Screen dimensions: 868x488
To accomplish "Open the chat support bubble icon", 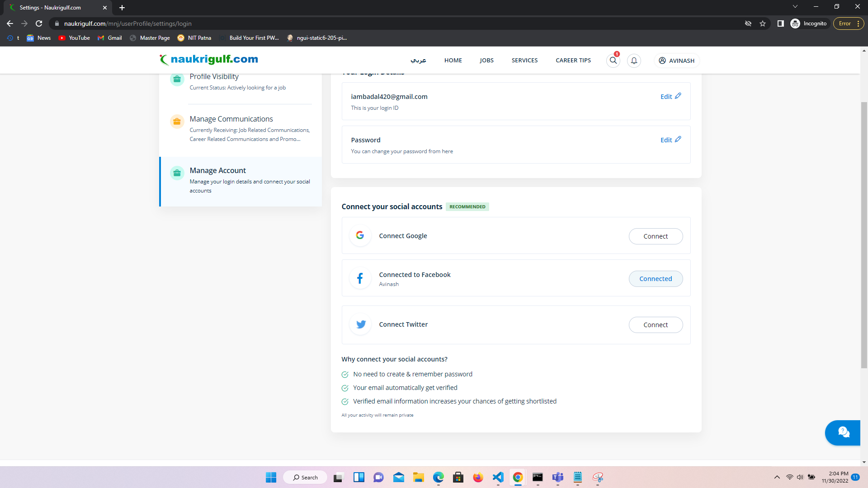I will tap(843, 432).
